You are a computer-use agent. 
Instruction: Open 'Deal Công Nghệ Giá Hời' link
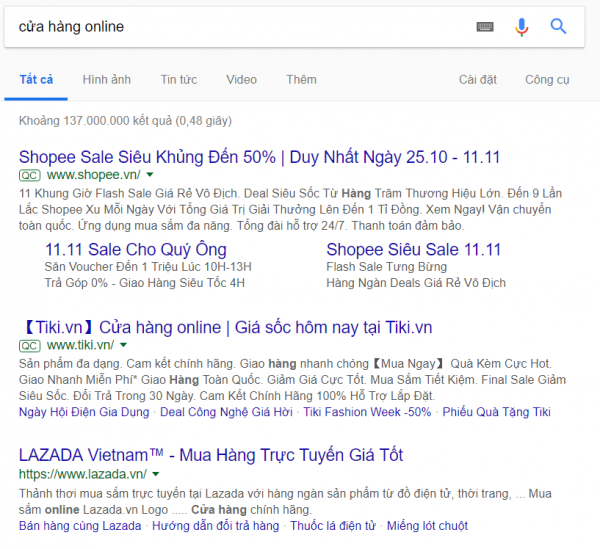point(226,412)
